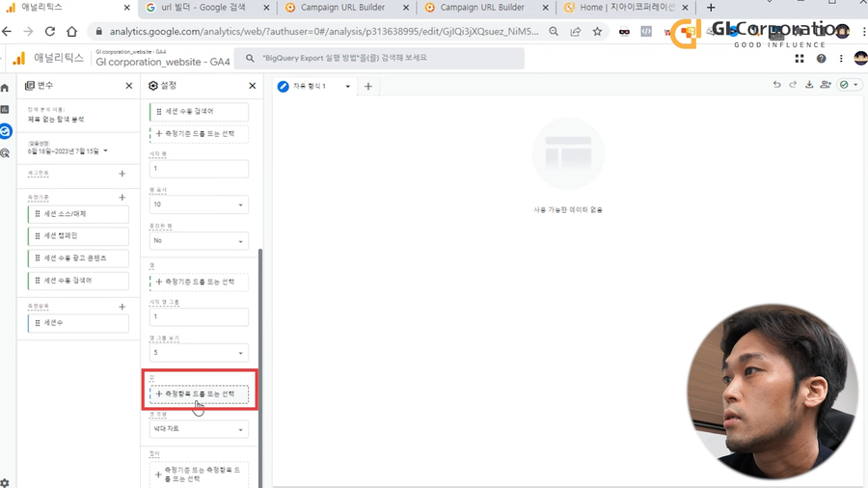Open the browser home page
This screenshot has width=868, height=488.
click(72, 32)
